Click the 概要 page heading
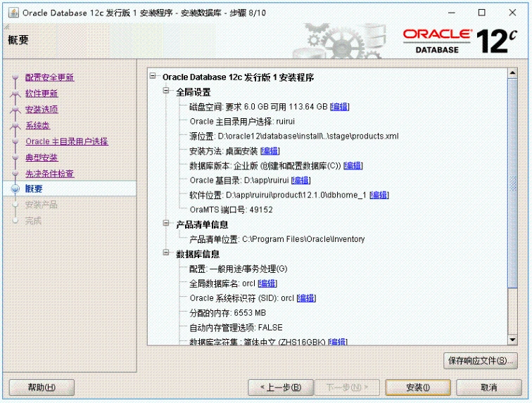The height and width of the screenshot is (403, 532). (18, 40)
